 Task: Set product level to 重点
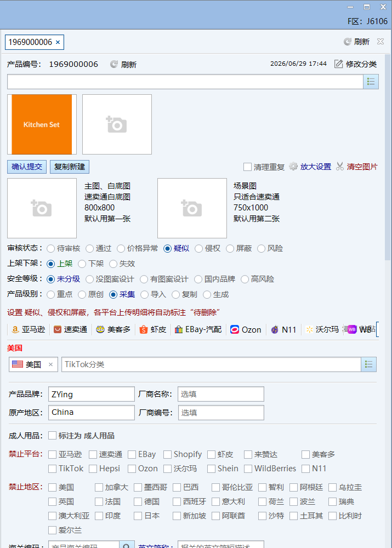click(50, 295)
